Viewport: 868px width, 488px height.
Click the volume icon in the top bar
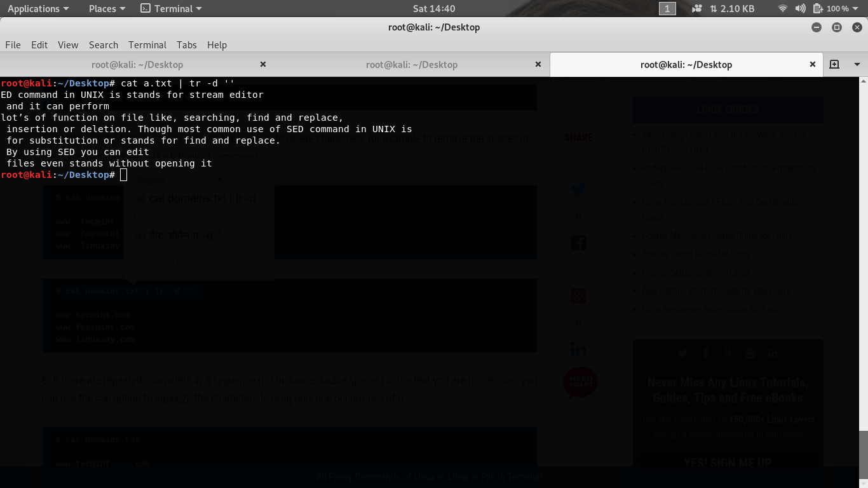pyautogui.click(x=800, y=8)
